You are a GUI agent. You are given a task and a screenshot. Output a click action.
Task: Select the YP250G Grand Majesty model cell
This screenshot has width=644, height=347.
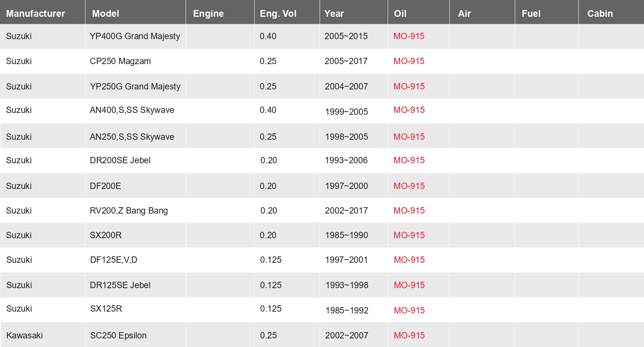(x=135, y=86)
